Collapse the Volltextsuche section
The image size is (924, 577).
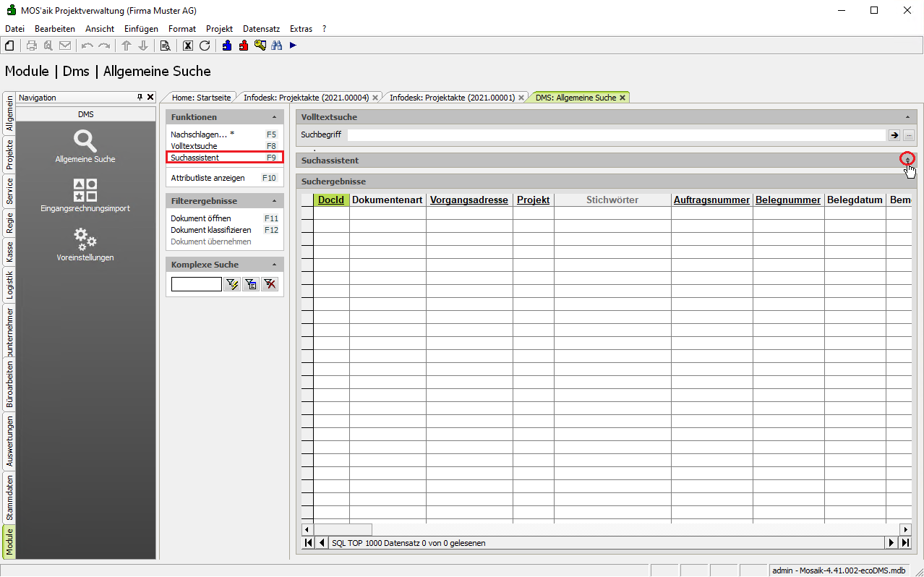pyautogui.click(x=907, y=117)
